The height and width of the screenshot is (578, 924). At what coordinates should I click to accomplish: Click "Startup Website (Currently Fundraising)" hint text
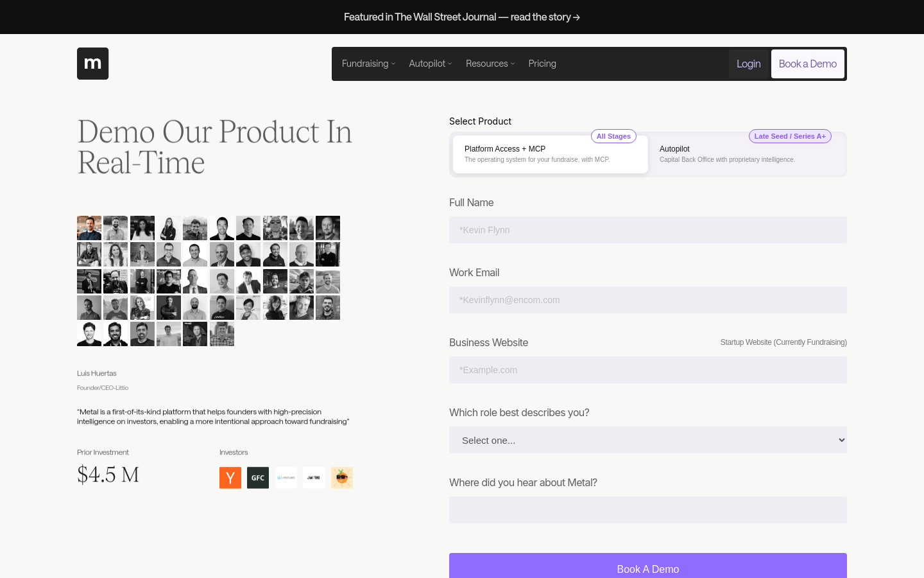pyautogui.click(x=783, y=342)
